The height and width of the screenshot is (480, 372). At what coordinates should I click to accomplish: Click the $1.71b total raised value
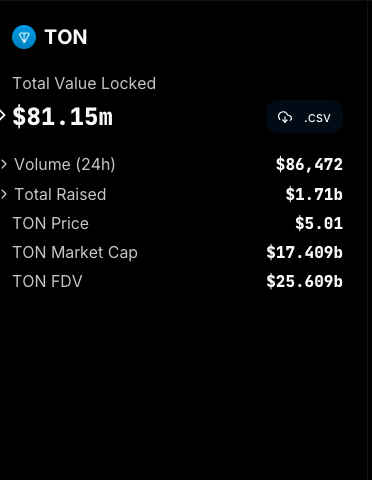point(314,194)
